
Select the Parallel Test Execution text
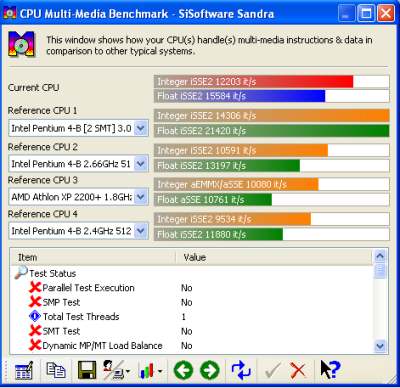tap(88, 288)
